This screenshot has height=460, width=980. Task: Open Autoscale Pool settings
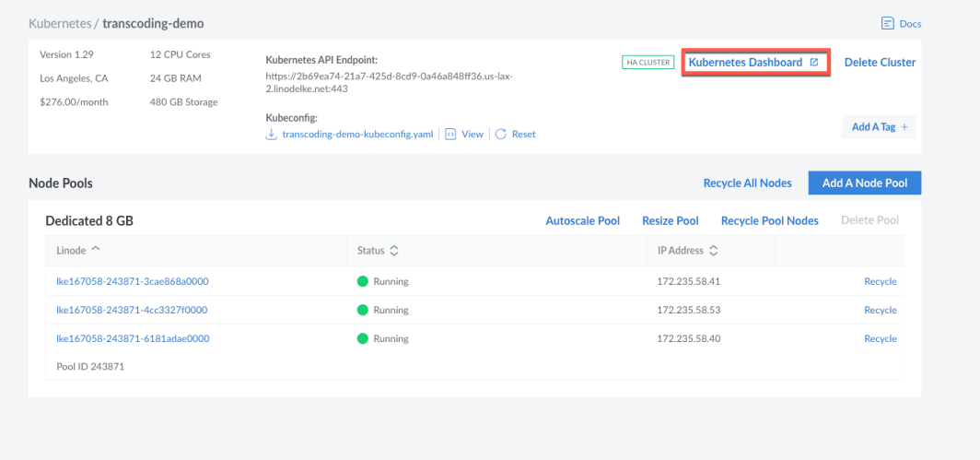point(582,221)
